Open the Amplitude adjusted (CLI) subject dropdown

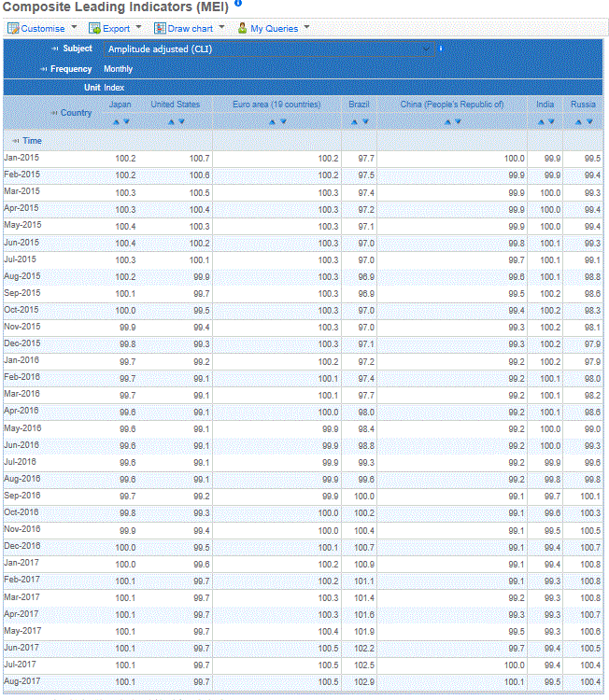coord(269,49)
